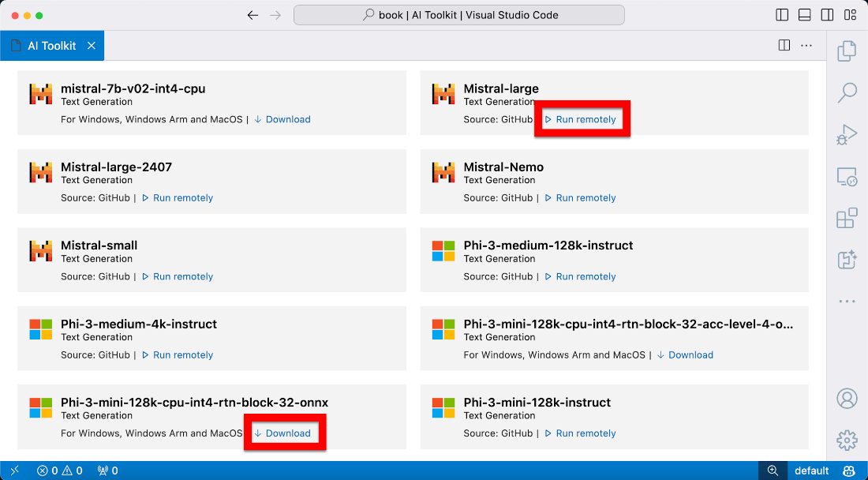The height and width of the screenshot is (480, 868).
Task: Toggle the bottom panel layout icon
Action: click(x=805, y=15)
